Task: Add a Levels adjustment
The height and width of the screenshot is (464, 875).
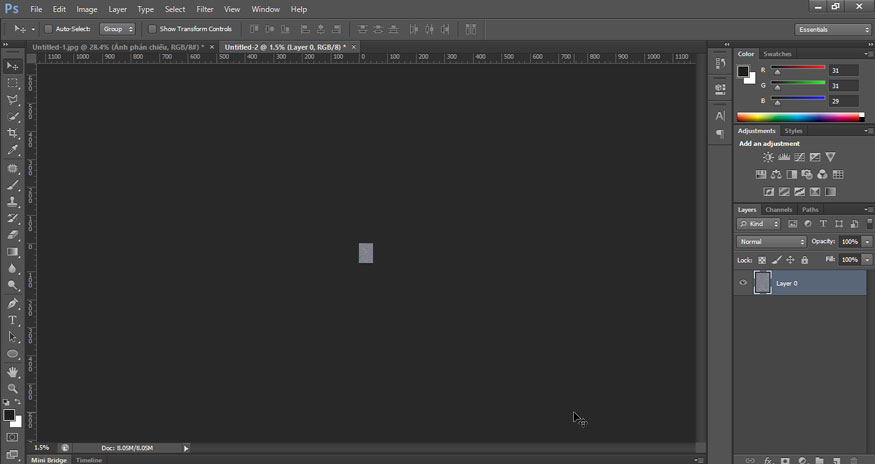Action: pos(783,157)
